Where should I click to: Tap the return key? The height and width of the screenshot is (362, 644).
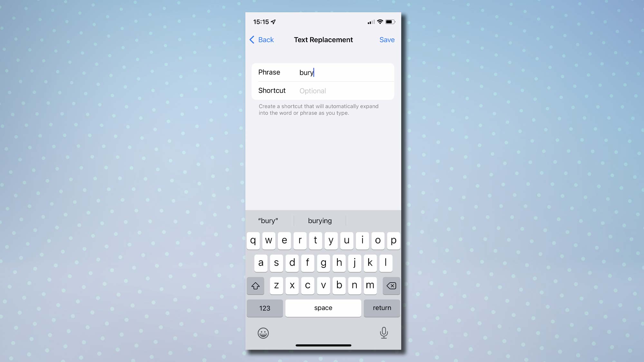tap(382, 308)
